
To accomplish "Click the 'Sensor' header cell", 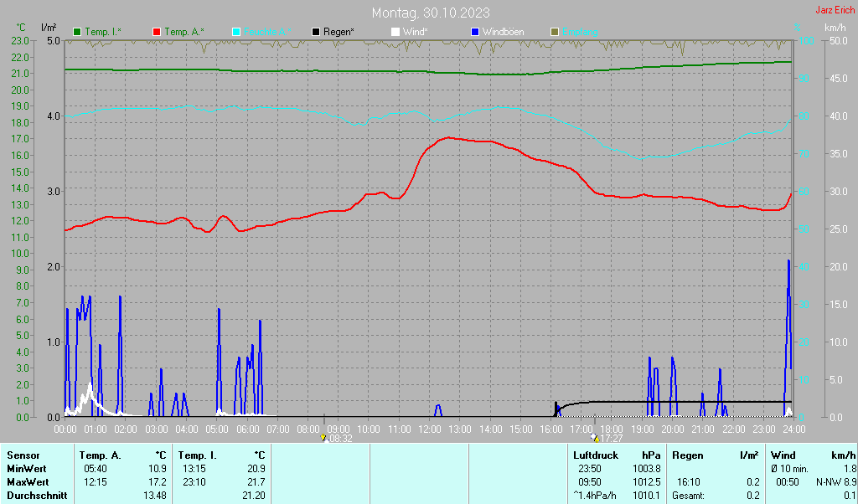I will [x=23, y=455].
